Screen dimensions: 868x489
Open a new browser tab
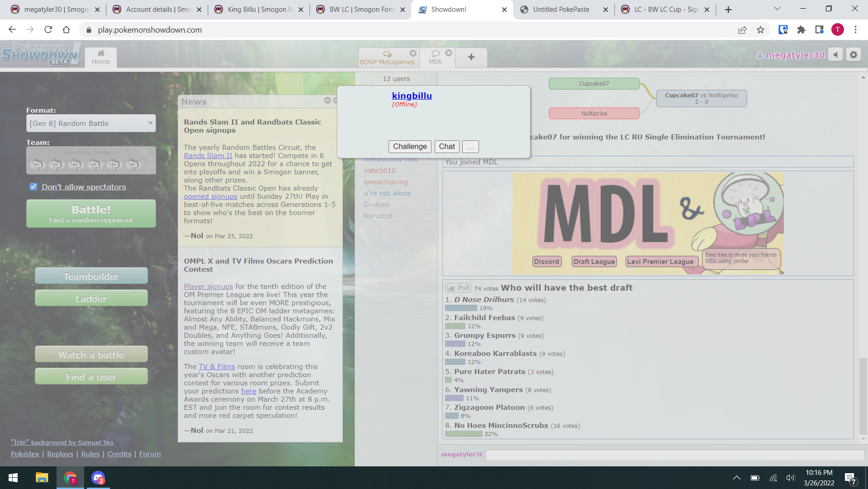pos(728,10)
